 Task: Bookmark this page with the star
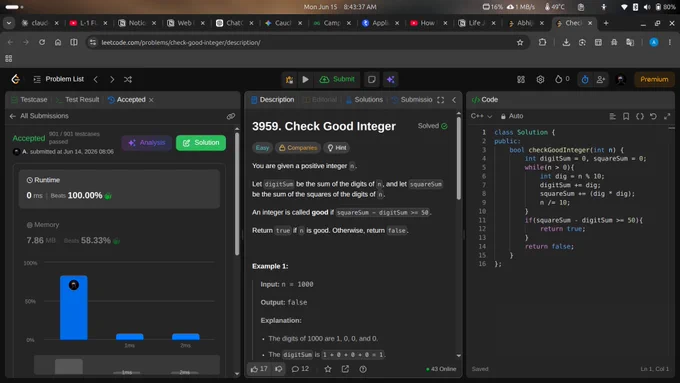520,43
